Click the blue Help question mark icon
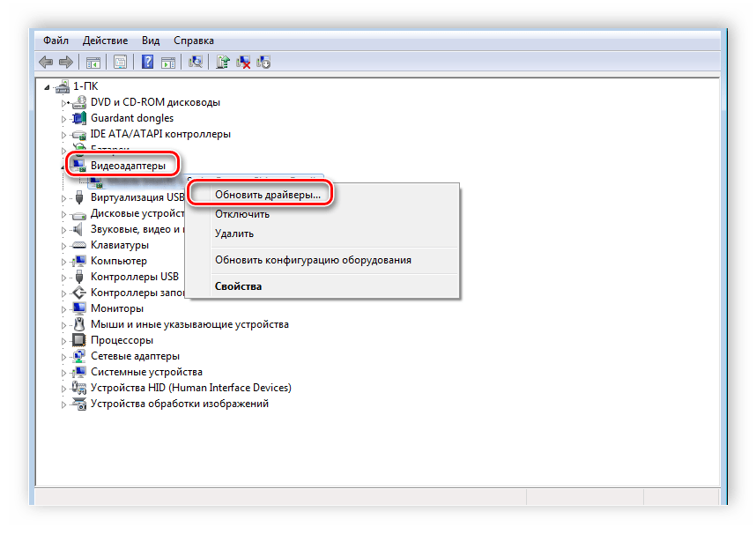The width and height of the screenshot is (756, 534). pos(146,62)
